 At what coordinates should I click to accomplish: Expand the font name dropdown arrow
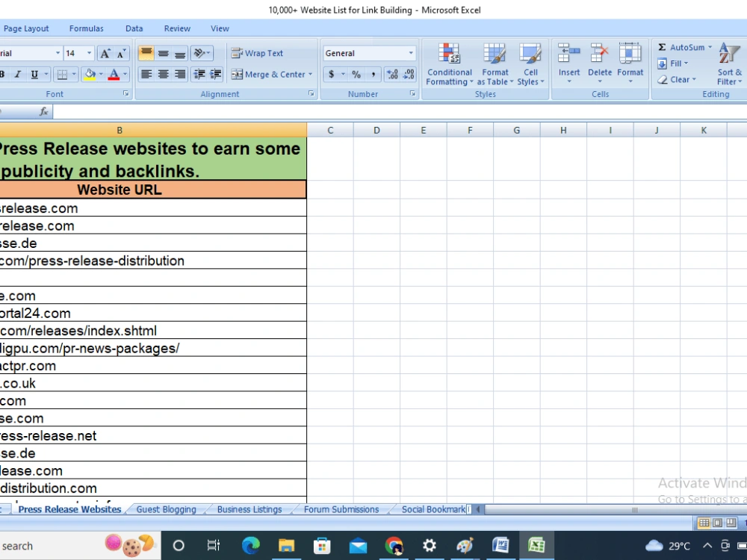click(x=58, y=53)
